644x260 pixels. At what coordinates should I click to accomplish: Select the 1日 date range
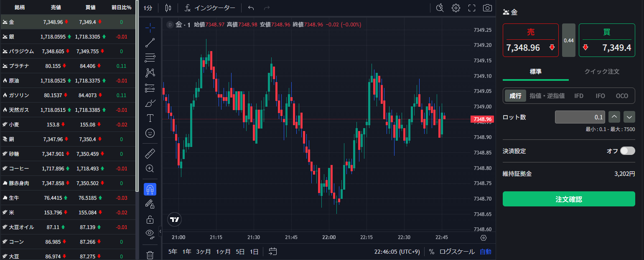click(x=254, y=252)
